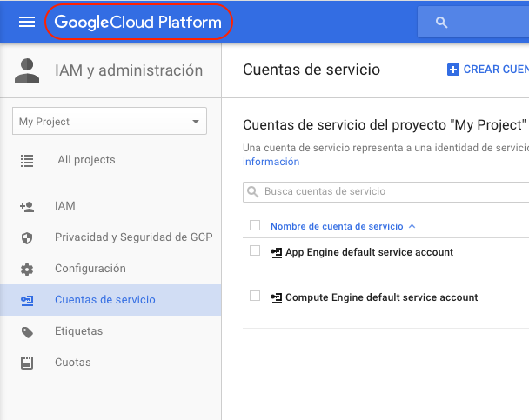Click heading Cuentas de servicio del proyecto "My Project"

[x=385, y=125]
